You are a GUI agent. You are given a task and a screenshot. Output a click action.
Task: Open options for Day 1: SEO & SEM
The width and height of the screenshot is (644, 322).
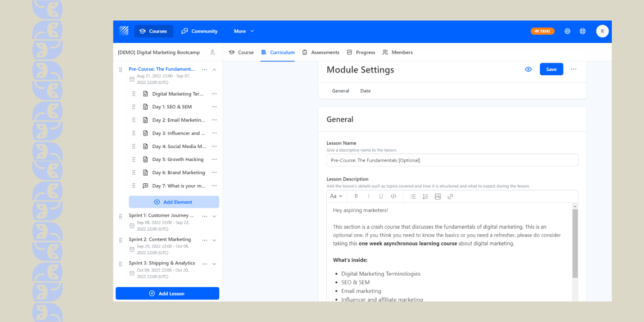(214, 107)
